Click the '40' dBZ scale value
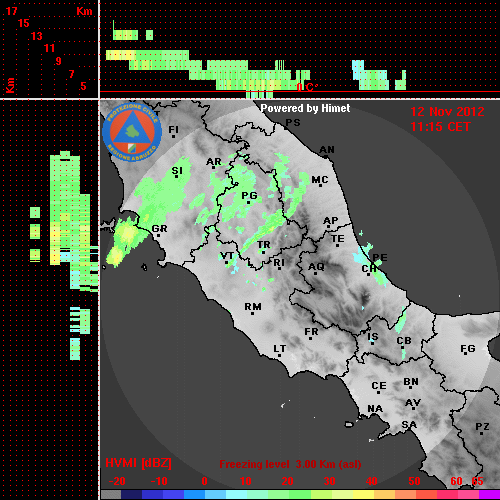The image size is (500, 500). [x=372, y=481]
